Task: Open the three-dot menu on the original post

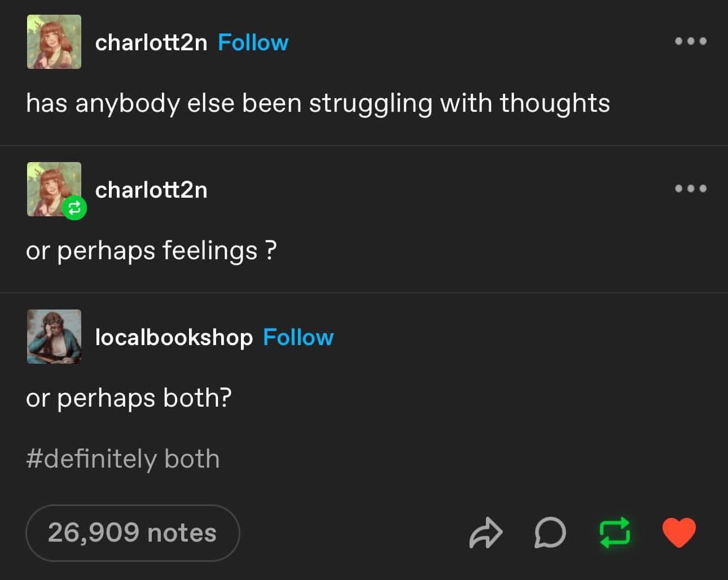Action: pyautogui.click(x=691, y=41)
